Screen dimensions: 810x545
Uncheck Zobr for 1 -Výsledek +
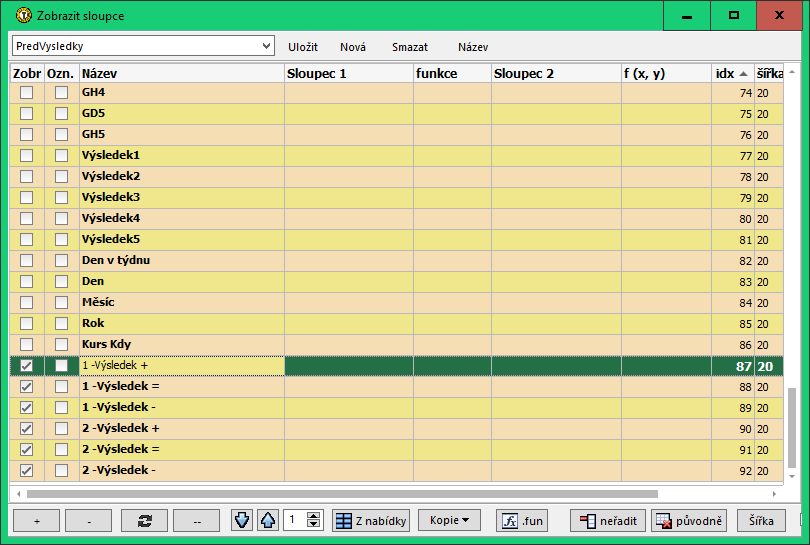tap(26, 366)
